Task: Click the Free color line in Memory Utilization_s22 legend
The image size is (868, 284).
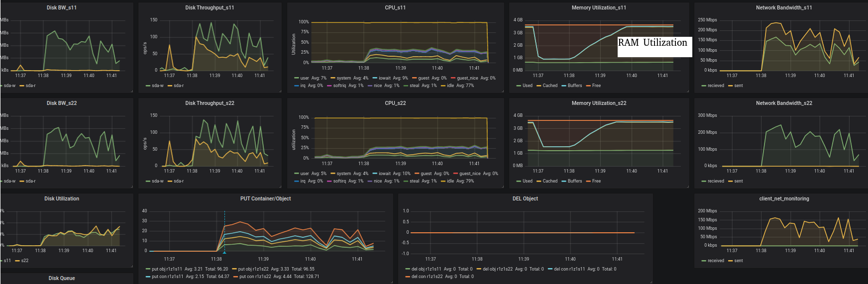Action: (x=589, y=181)
